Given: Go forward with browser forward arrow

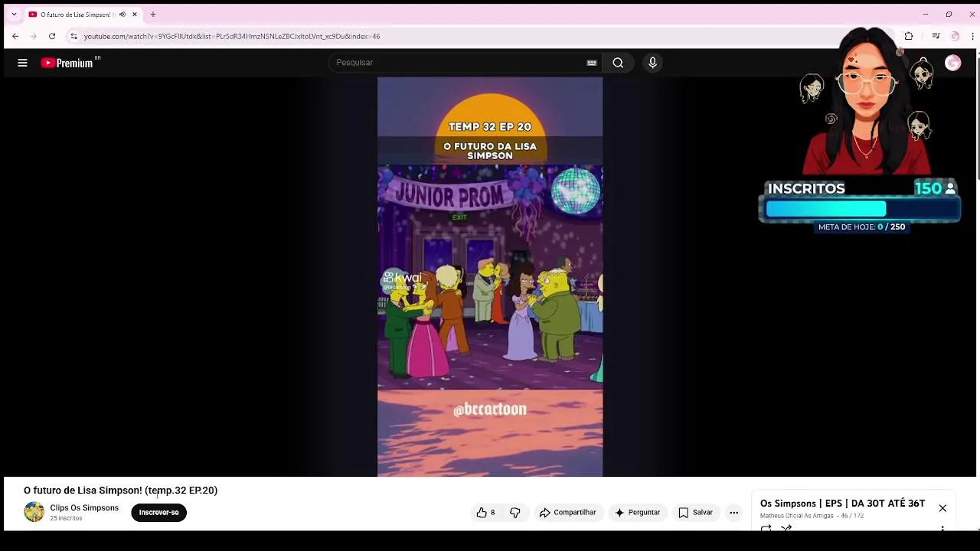Looking at the screenshot, I should coord(34,36).
